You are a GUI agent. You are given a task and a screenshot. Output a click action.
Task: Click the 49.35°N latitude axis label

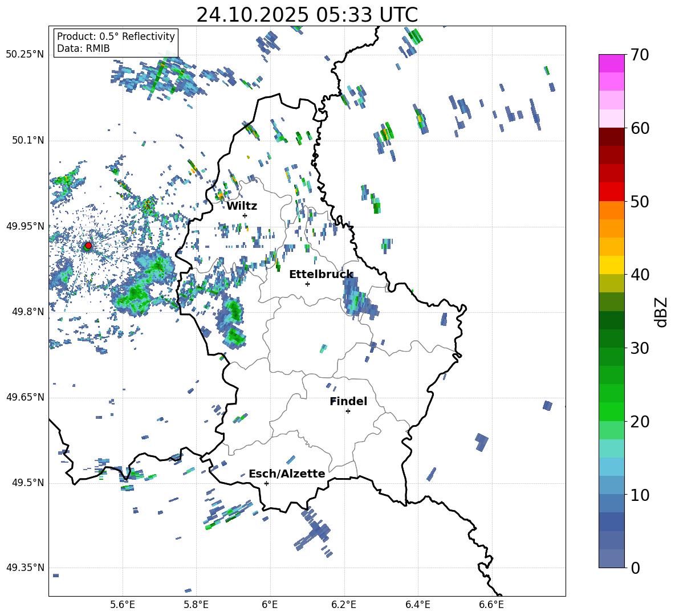coord(25,568)
